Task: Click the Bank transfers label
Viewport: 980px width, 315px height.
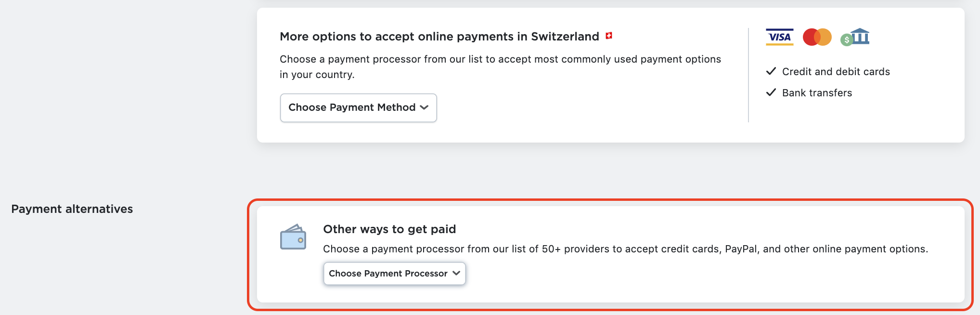Action: tap(817, 93)
